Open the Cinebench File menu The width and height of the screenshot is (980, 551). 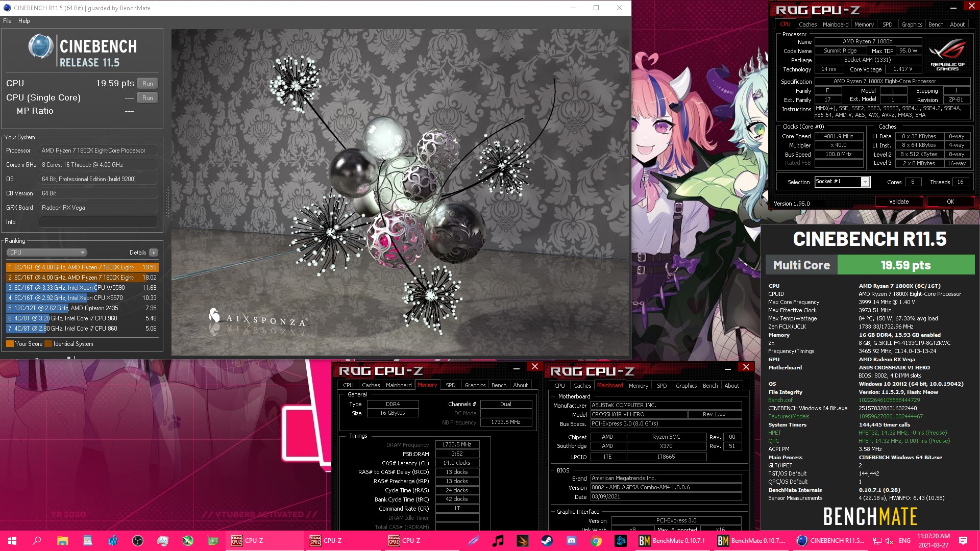coord(7,21)
